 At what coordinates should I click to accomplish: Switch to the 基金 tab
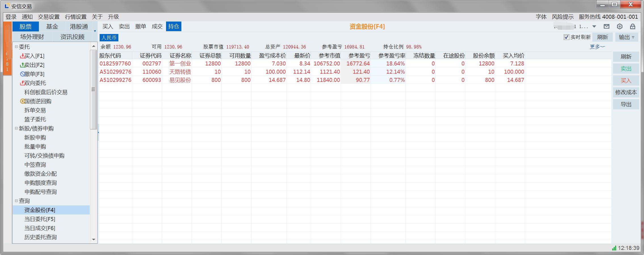[x=52, y=26]
